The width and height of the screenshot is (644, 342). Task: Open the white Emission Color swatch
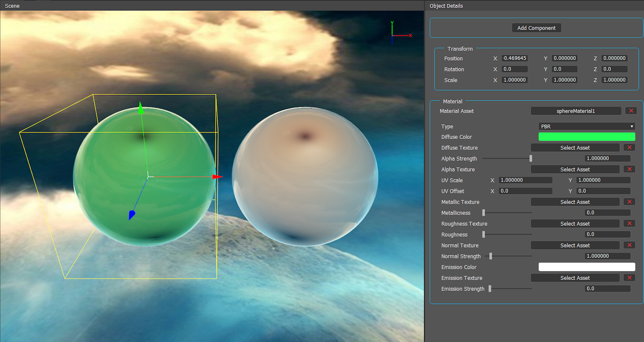point(587,267)
